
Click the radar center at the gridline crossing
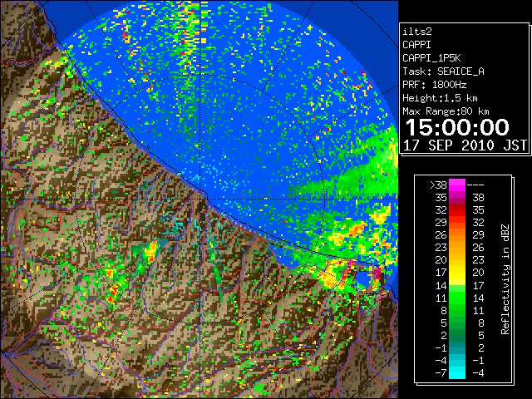point(200,199)
